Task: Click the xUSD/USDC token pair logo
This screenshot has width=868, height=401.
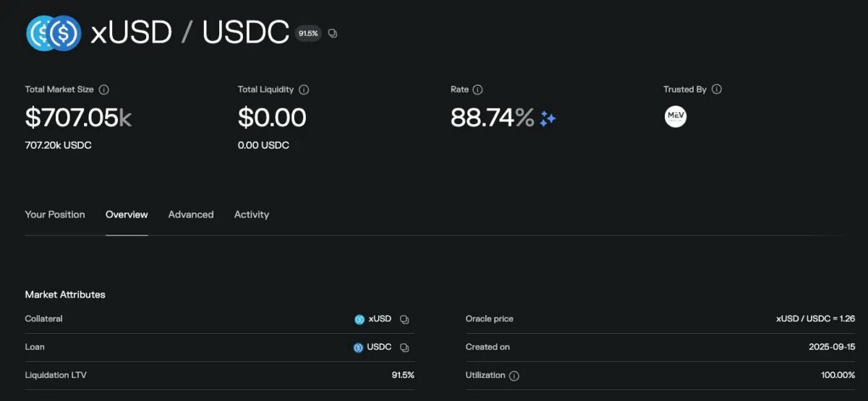Action: click(54, 33)
